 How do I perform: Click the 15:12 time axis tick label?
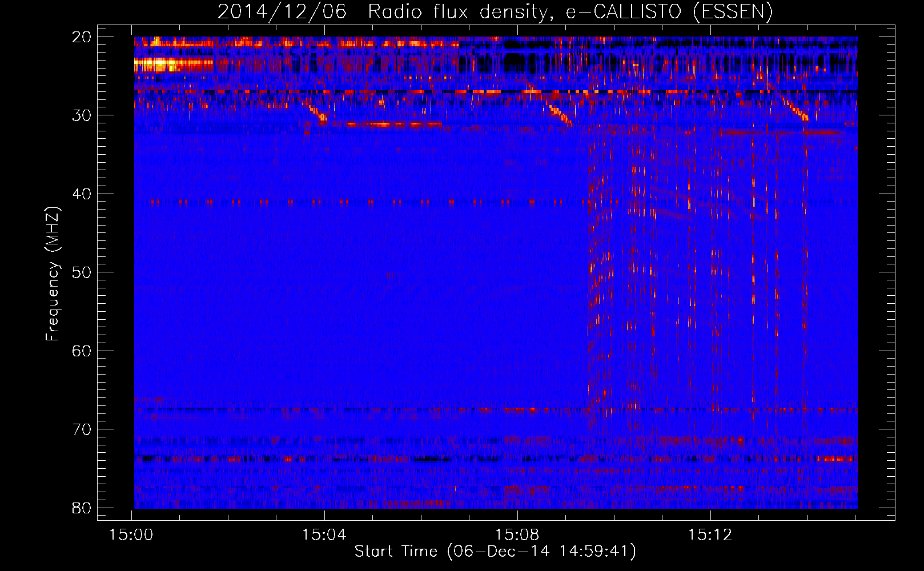click(x=710, y=535)
